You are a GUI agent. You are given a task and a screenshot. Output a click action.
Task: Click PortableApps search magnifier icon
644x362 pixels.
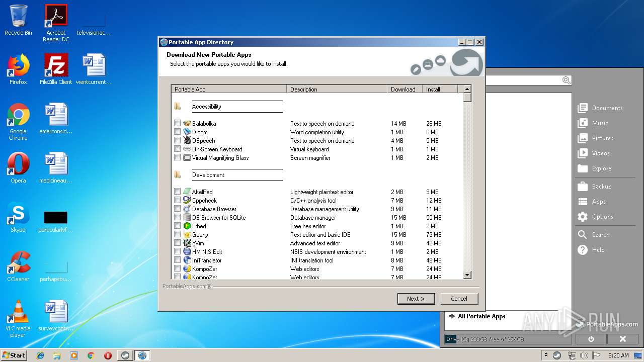pyautogui.click(x=566, y=80)
